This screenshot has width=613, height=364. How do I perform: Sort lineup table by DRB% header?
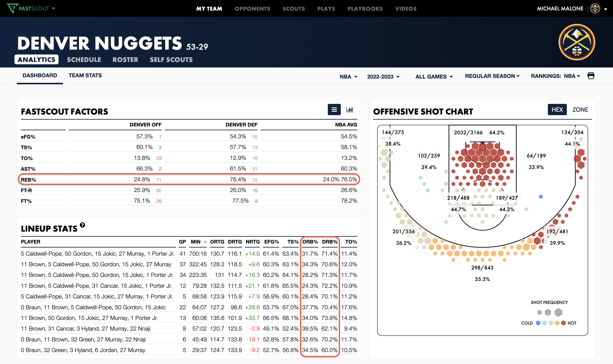[329, 242]
